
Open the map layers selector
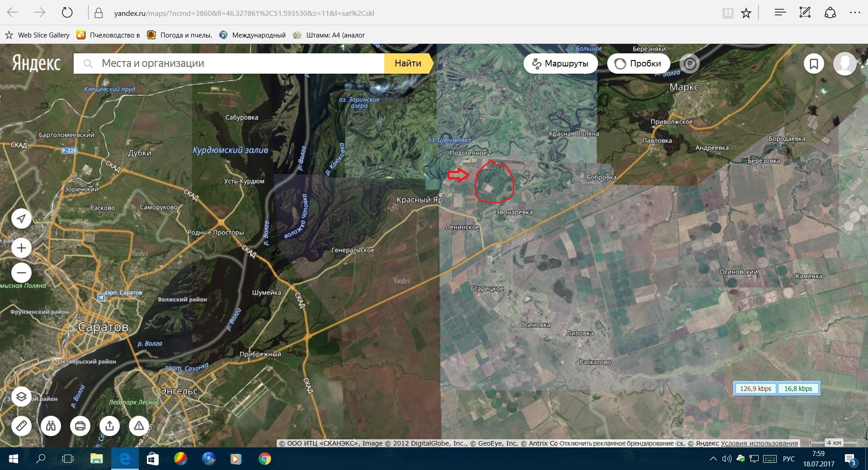pyautogui.click(x=21, y=397)
